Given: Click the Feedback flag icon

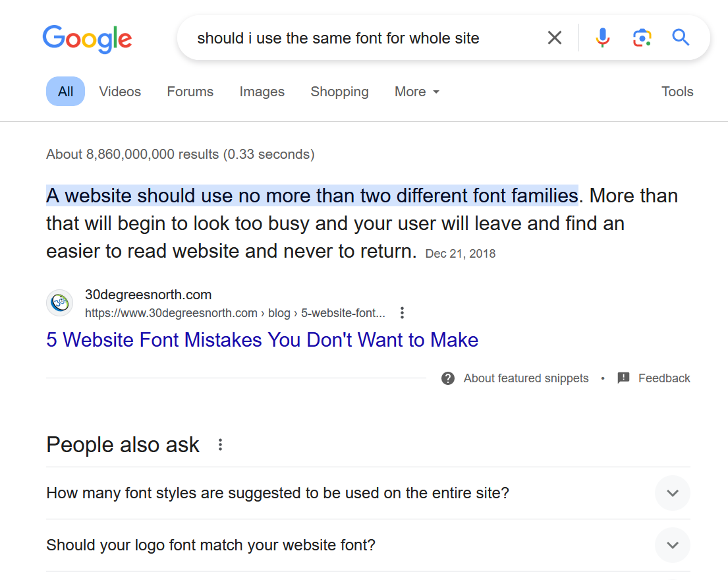Looking at the screenshot, I should pos(623,378).
